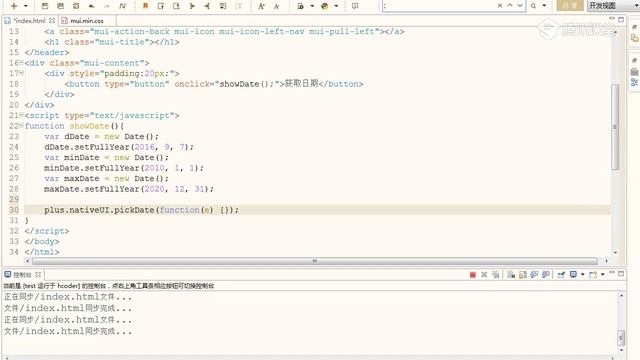Collapse the fold marker on line 17
640x360 pixels.
[x=21, y=73]
